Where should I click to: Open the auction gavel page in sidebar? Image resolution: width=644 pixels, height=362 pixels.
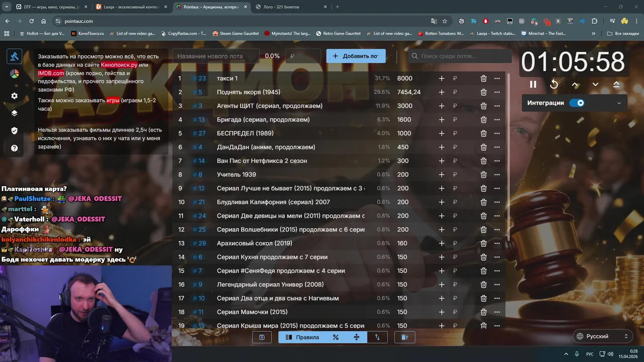click(x=14, y=56)
